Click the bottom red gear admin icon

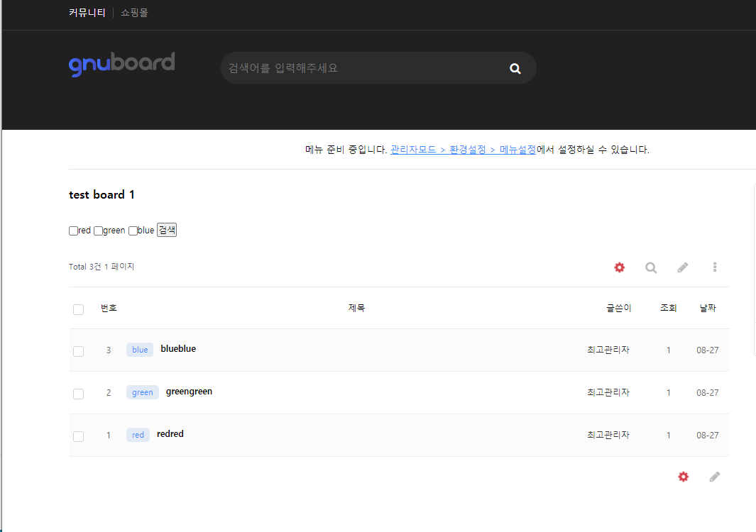coord(683,477)
